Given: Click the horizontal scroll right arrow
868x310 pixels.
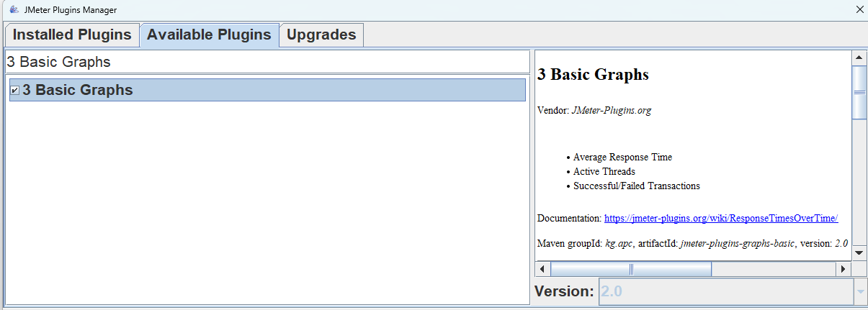Looking at the screenshot, I should pyautogui.click(x=844, y=269).
